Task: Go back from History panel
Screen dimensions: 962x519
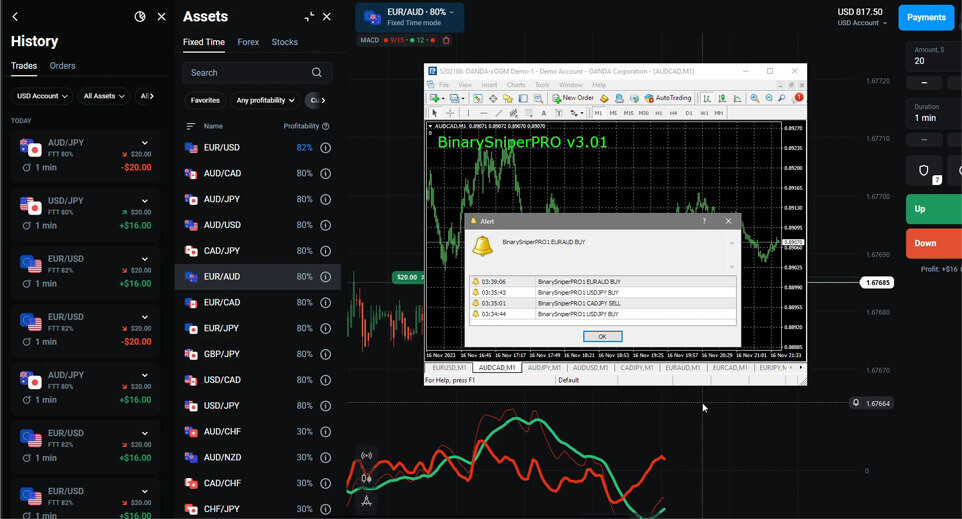Action: pyautogui.click(x=15, y=17)
